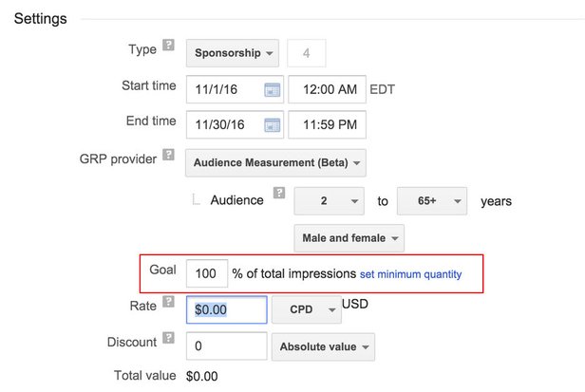Screen dimensions: 585x392
Task: Click the help icon beside Rate
Action: [169, 302]
